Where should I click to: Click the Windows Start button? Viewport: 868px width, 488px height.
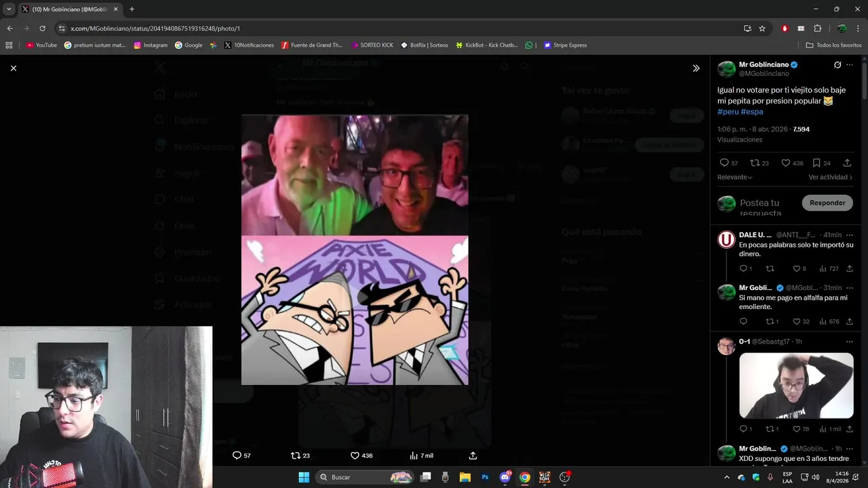(304, 477)
